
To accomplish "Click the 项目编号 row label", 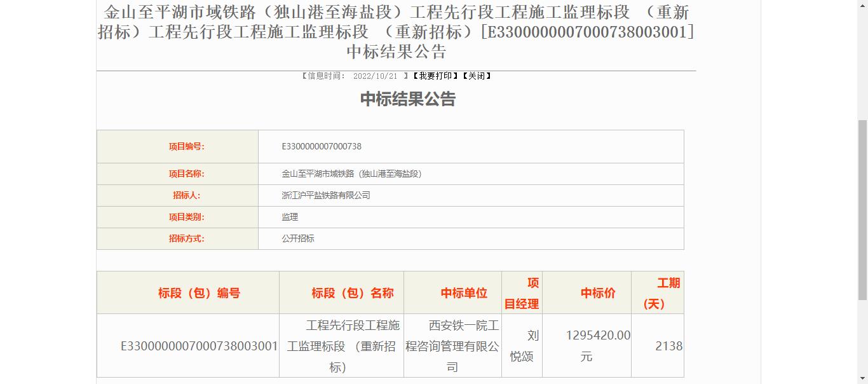I will [x=186, y=147].
